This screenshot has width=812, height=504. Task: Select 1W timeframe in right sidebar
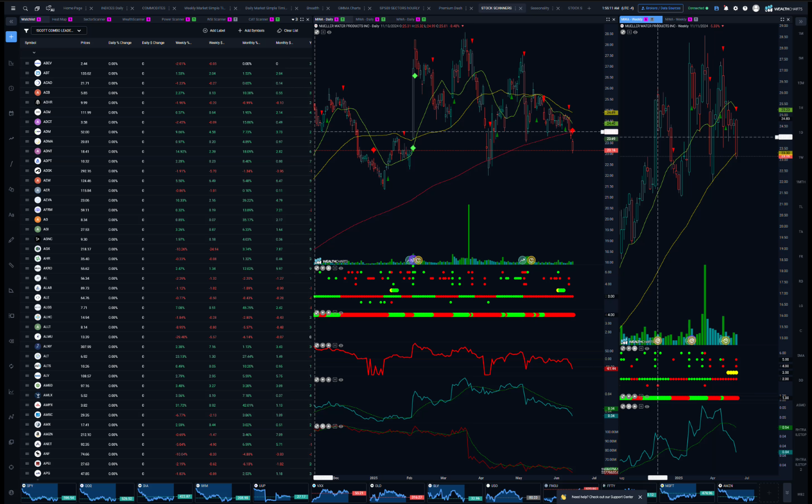[x=801, y=158]
